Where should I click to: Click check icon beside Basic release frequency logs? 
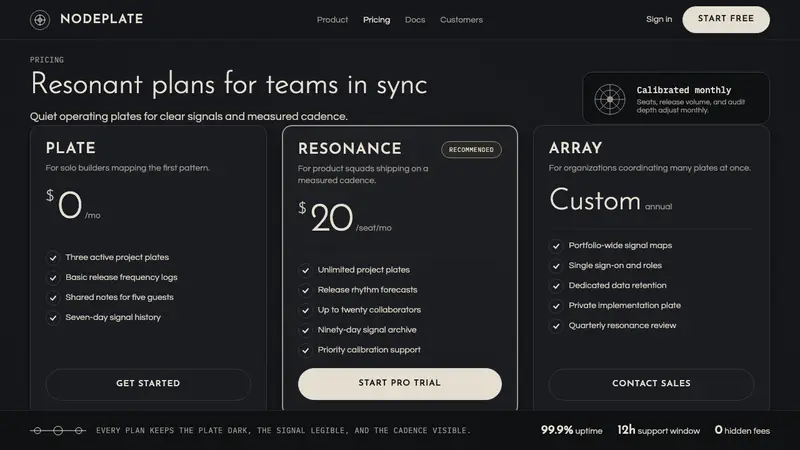pyautogui.click(x=53, y=278)
